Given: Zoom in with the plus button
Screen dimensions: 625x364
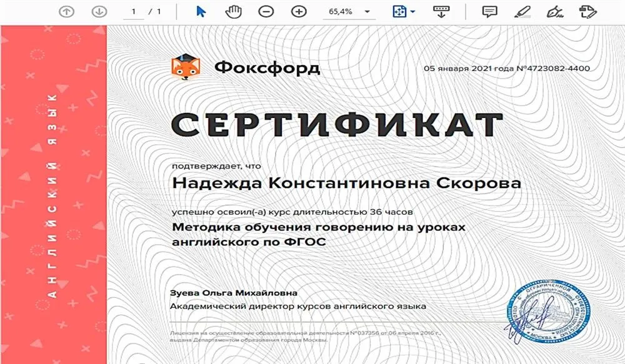Looking at the screenshot, I should coord(299,12).
